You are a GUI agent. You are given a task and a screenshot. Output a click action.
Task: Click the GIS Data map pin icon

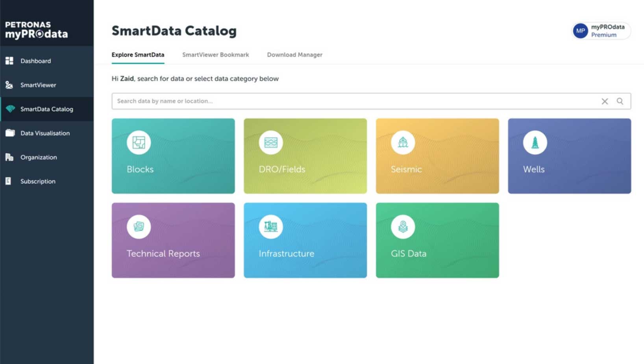[403, 227]
